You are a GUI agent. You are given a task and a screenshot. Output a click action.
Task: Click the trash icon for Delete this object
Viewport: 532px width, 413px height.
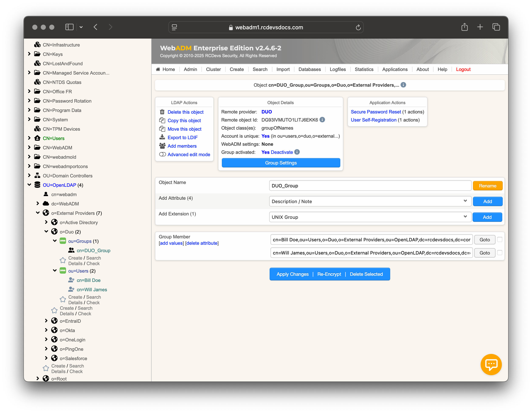162,112
